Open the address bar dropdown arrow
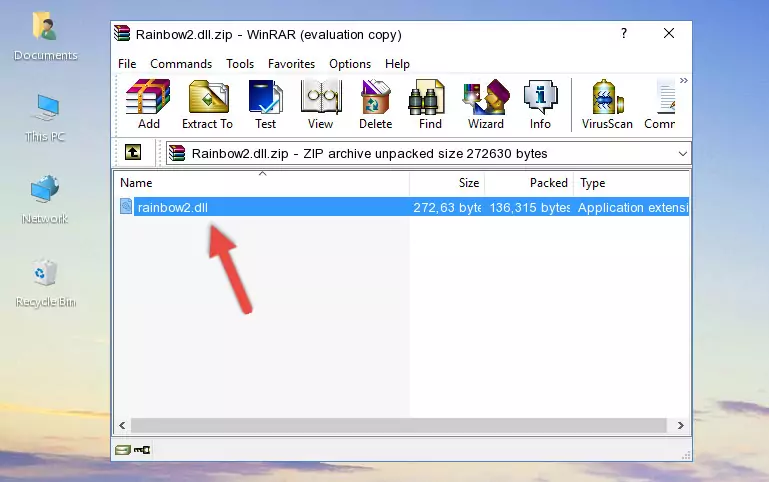 [682, 153]
